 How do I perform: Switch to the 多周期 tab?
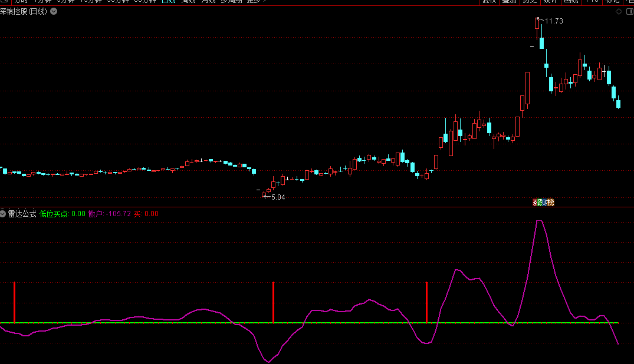[231, 2]
